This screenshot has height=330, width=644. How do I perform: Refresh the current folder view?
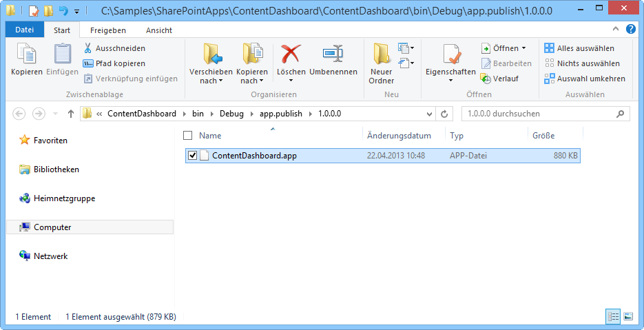tap(444, 114)
